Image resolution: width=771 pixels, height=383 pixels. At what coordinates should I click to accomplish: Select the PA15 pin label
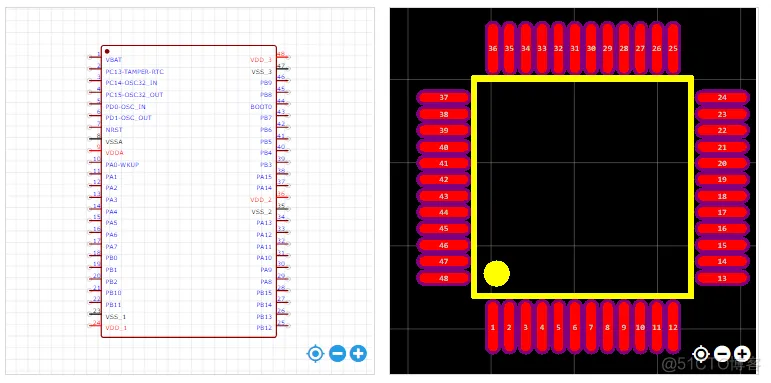pyautogui.click(x=264, y=177)
